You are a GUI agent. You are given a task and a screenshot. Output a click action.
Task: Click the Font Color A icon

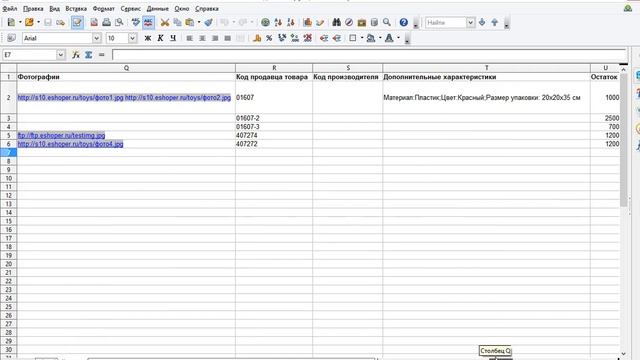pyautogui.click(x=389, y=38)
